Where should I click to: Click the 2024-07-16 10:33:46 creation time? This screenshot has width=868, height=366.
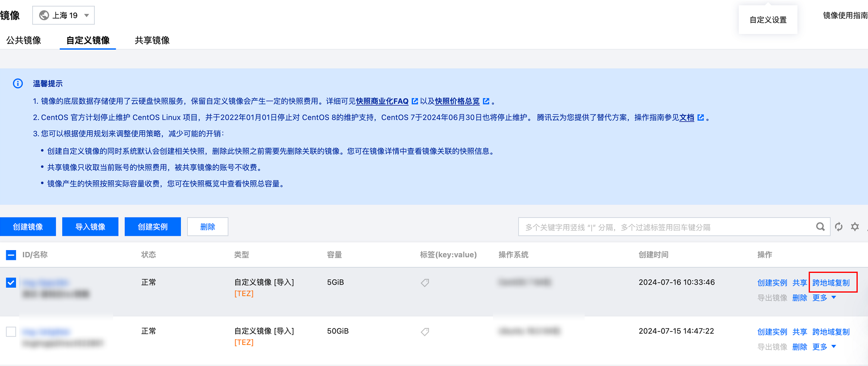[x=677, y=282]
